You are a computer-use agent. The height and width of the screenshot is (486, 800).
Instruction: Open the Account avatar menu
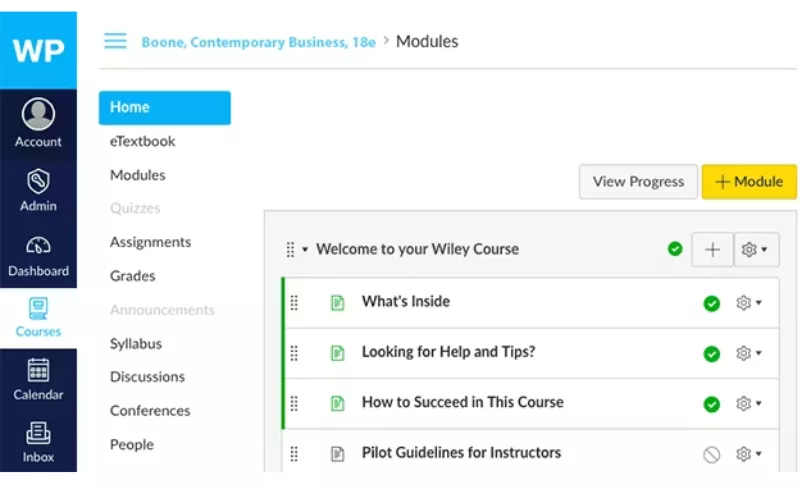(x=38, y=114)
